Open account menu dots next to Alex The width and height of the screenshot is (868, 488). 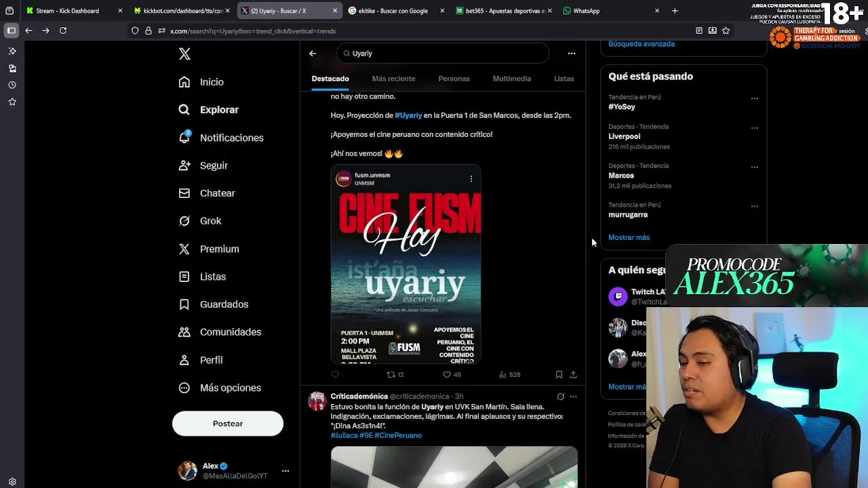coord(285,470)
